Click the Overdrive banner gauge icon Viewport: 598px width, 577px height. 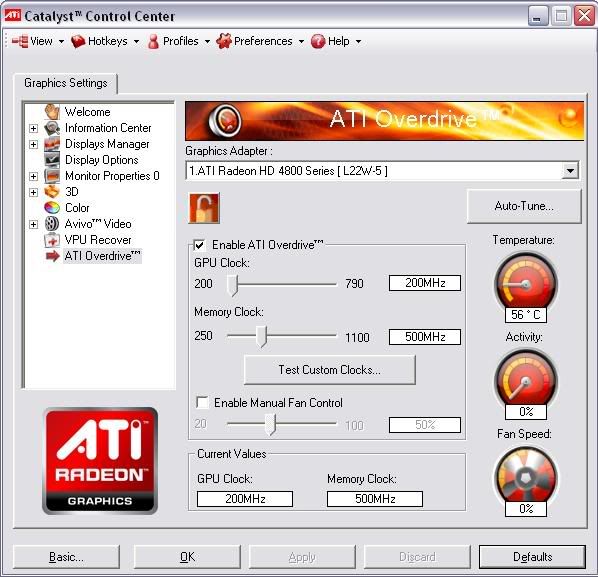[225, 121]
